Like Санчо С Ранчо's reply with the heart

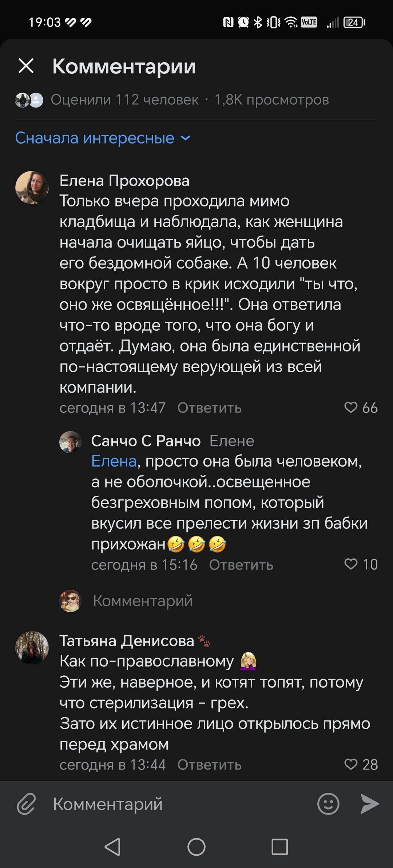tap(351, 564)
